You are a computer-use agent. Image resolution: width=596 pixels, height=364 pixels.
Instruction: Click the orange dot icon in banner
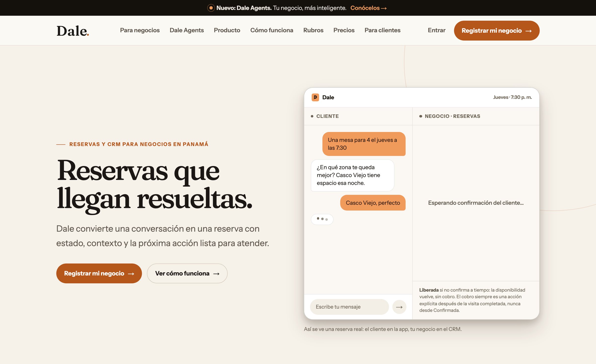211,8
